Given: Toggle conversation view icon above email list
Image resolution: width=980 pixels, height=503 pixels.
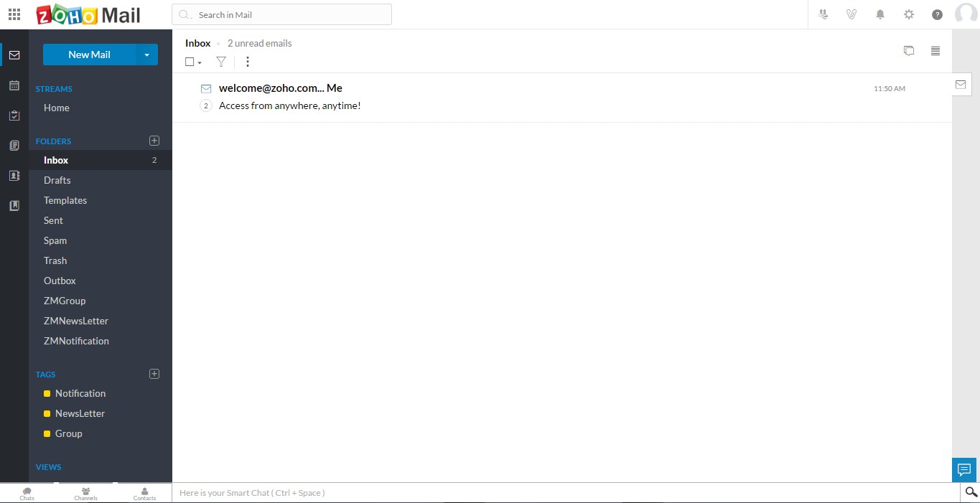Looking at the screenshot, I should pyautogui.click(x=909, y=50).
